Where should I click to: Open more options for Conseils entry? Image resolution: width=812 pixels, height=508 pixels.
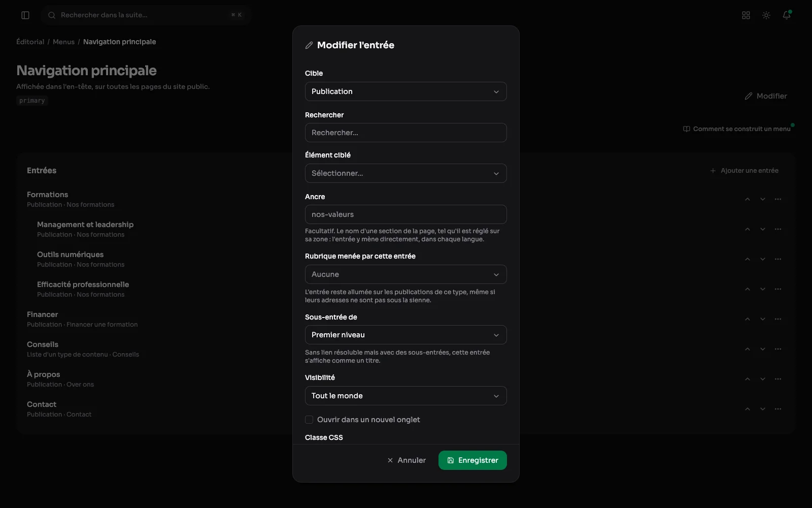tap(778, 349)
